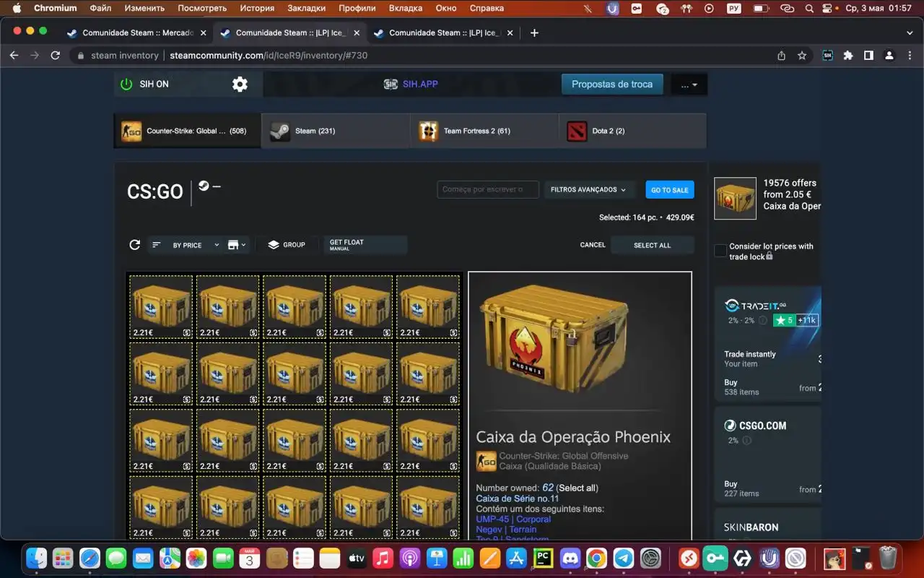Open the История menu
924x578 pixels.
click(257, 9)
